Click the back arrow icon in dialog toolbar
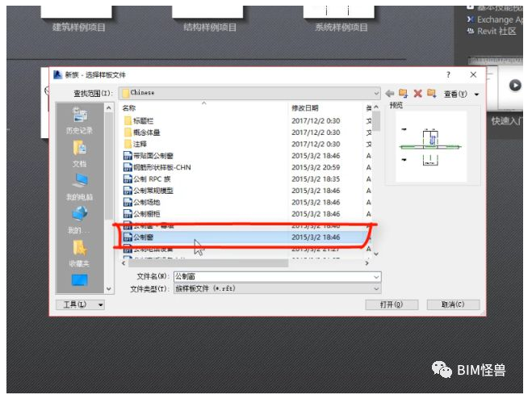Screen dimensions: 532x399 point(390,94)
